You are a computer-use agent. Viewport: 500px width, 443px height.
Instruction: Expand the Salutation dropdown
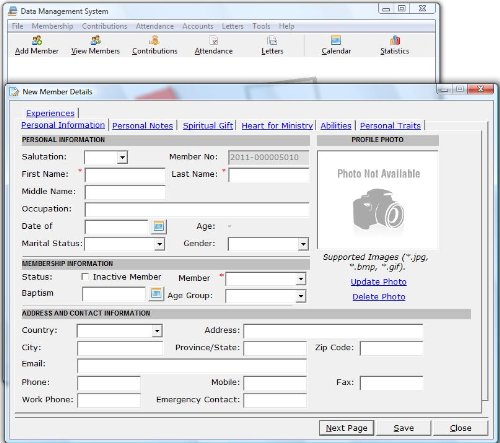point(122,157)
